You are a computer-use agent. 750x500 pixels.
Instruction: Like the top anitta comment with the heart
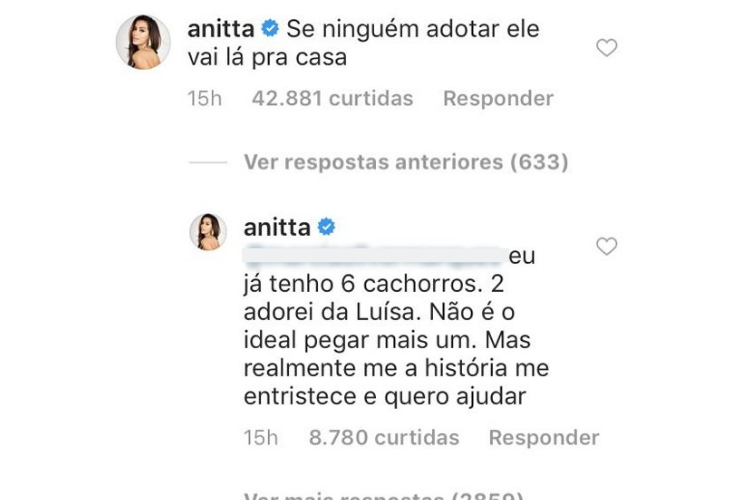(606, 48)
